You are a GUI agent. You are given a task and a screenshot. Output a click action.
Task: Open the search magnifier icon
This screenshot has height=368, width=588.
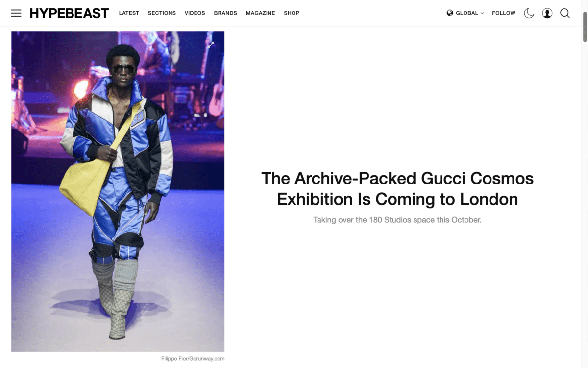tap(565, 13)
